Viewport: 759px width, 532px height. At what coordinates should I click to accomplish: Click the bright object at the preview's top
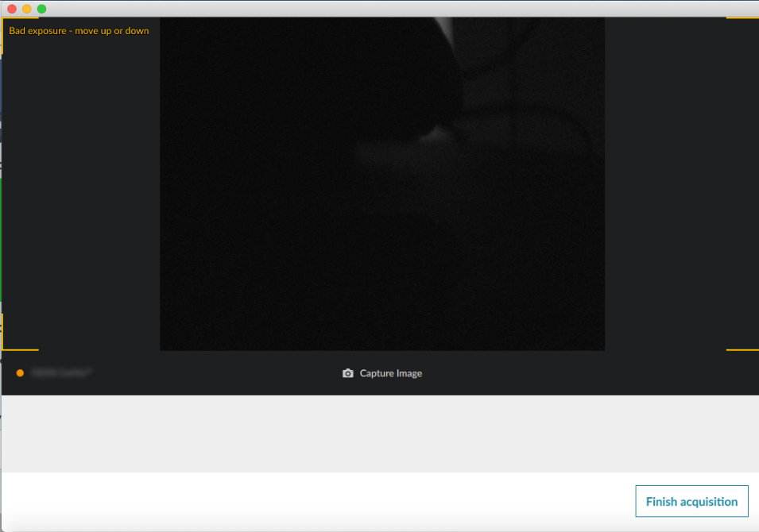(445, 32)
